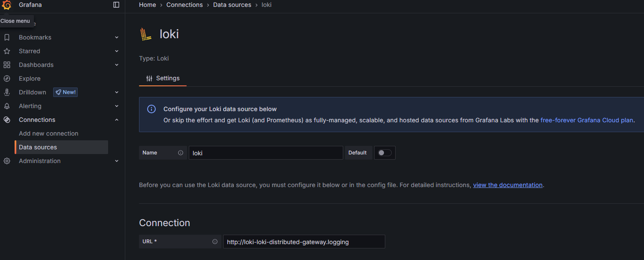This screenshot has height=260, width=644.
Task: Open Bookmarks in the sidebar menu
Action: tap(35, 37)
